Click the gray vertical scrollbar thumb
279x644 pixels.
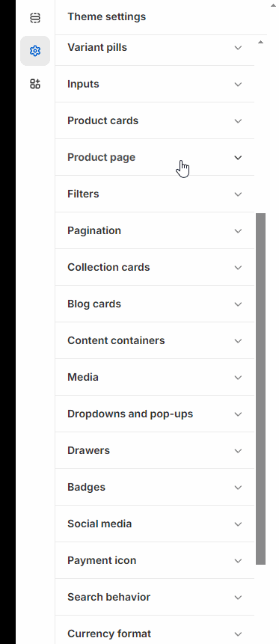(260, 388)
